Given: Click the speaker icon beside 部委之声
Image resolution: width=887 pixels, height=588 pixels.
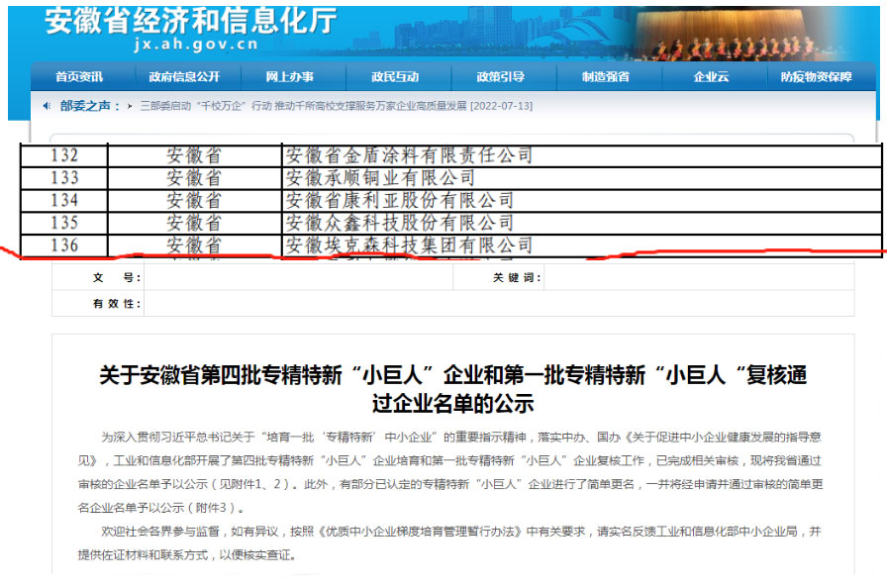Looking at the screenshot, I should [x=47, y=106].
